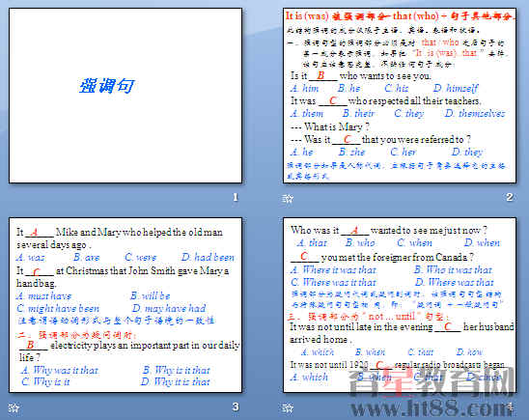Viewport: 529px width, 420px height.
Task: Click the slide number 2 label
Action: click(510, 197)
